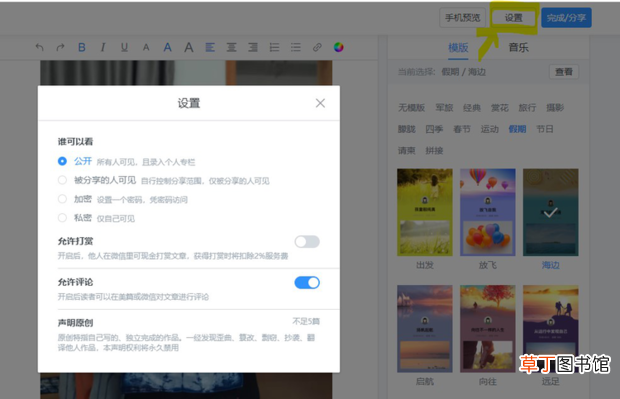Choose the 军旅 template category
Viewport: 620px width, 399px height.
point(444,108)
